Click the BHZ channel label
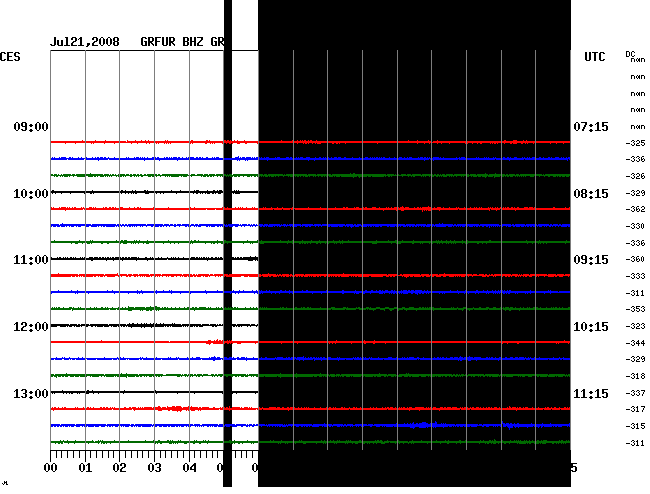Image resolution: width=650 pixels, height=494 pixels. click(x=193, y=42)
